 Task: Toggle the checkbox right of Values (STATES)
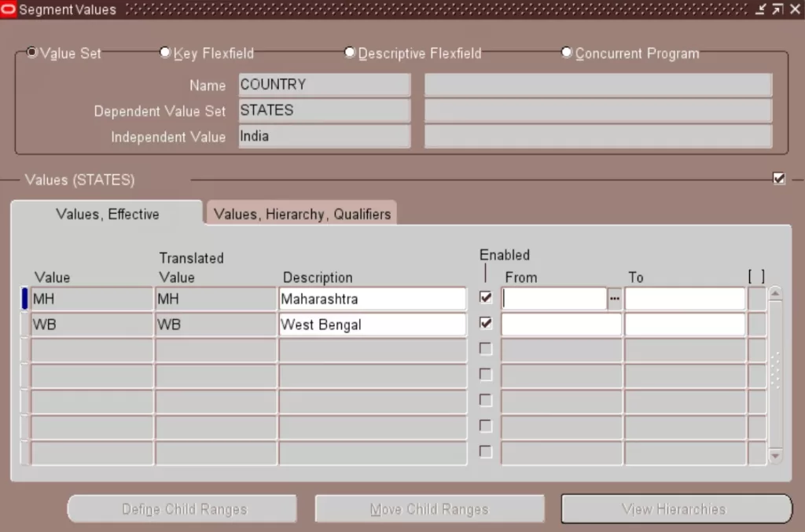pos(779,178)
